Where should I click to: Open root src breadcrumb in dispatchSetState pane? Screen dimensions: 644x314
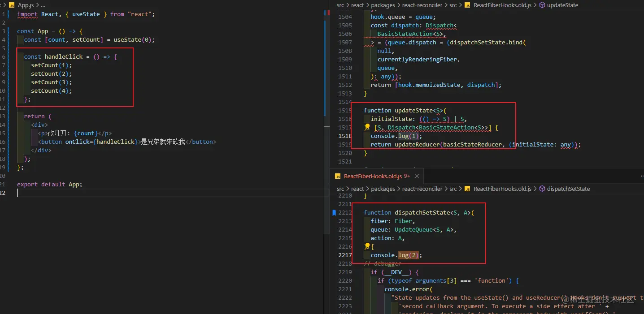point(340,189)
